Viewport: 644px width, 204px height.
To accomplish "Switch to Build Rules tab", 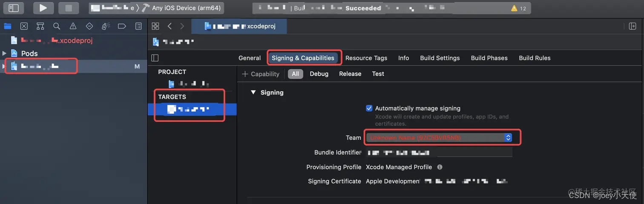I will (x=535, y=58).
